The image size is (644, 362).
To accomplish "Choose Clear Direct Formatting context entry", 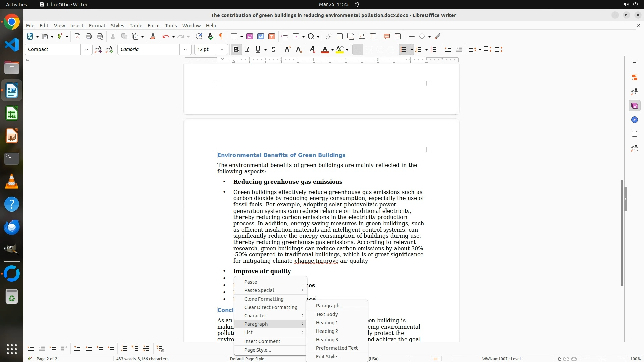I will point(270,307).
